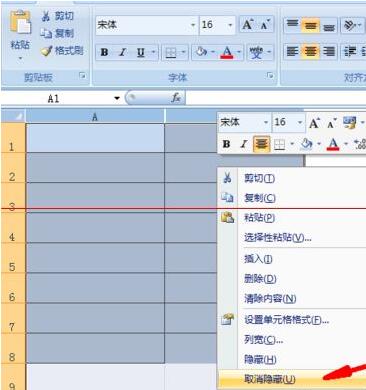
Task: Open the Paste button dropdown arrow
Action: 20,59
